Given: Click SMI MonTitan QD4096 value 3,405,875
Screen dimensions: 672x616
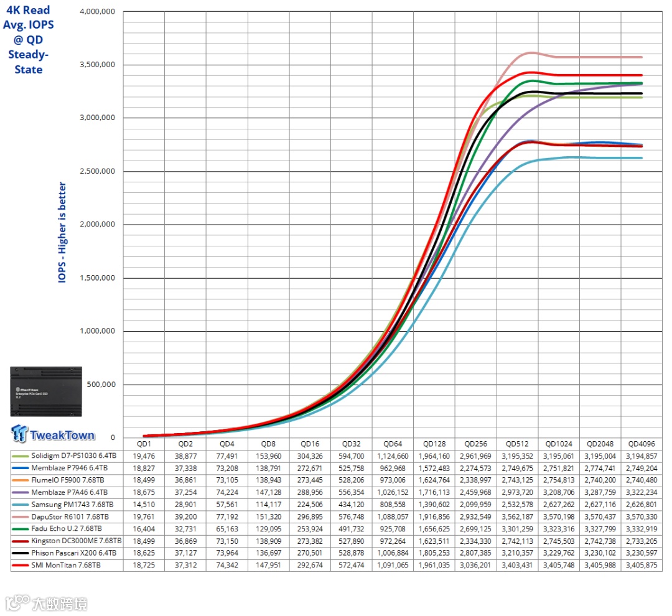Looking at the screenshot, I should pos(642,566).
